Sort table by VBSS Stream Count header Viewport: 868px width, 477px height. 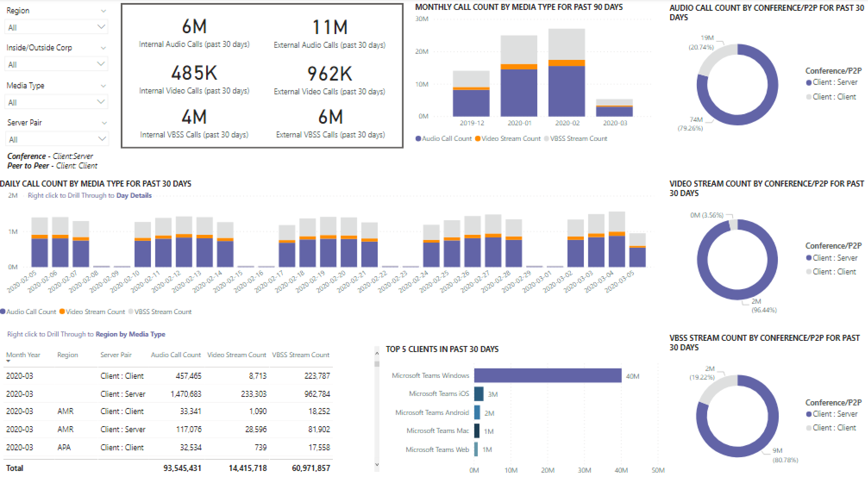301,355
